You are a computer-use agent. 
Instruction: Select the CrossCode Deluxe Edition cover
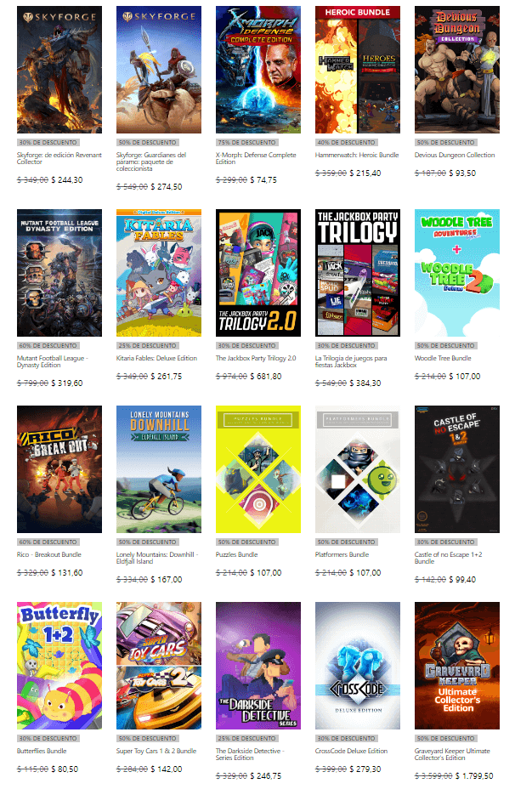[357, 666]
